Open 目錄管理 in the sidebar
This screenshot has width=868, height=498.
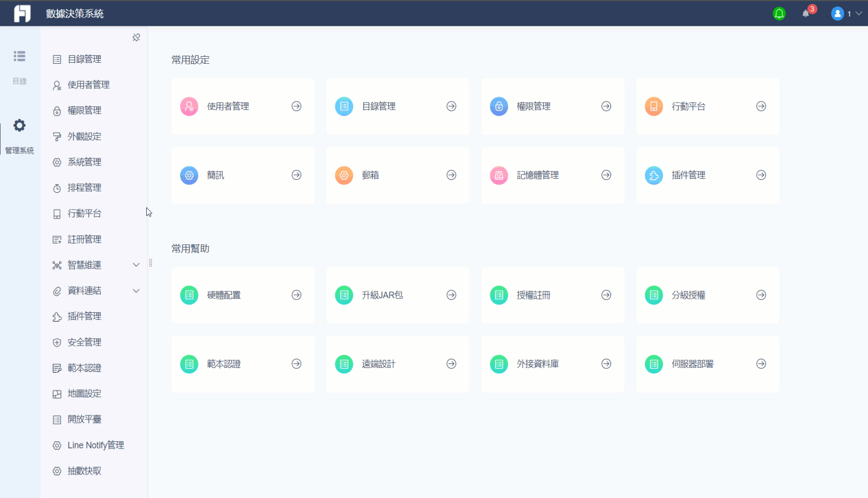click(x=94, y=59)
